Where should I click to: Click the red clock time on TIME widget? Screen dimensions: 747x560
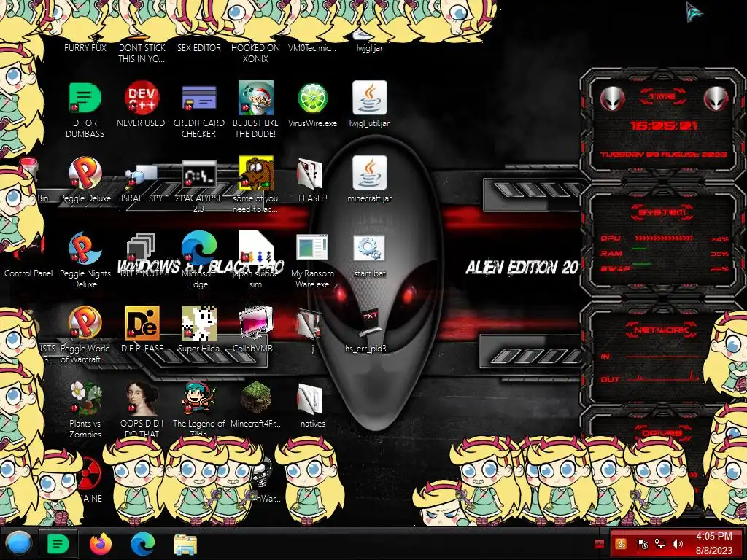663,125
